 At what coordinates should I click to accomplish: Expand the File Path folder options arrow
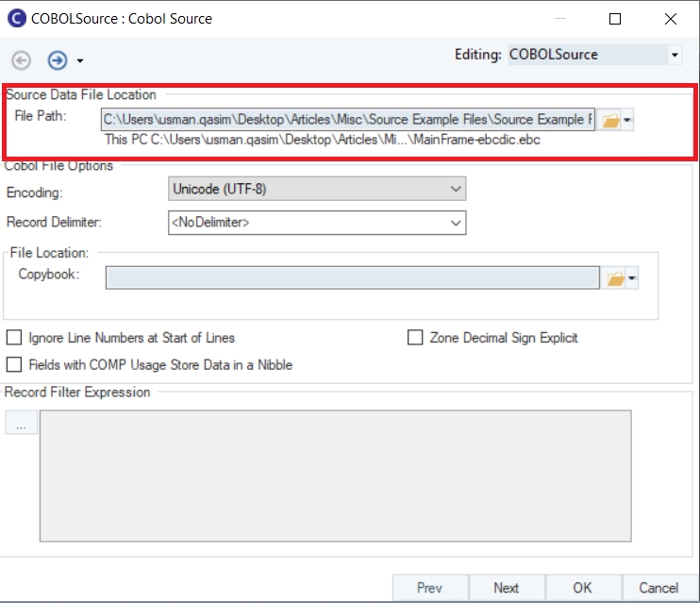628,120
